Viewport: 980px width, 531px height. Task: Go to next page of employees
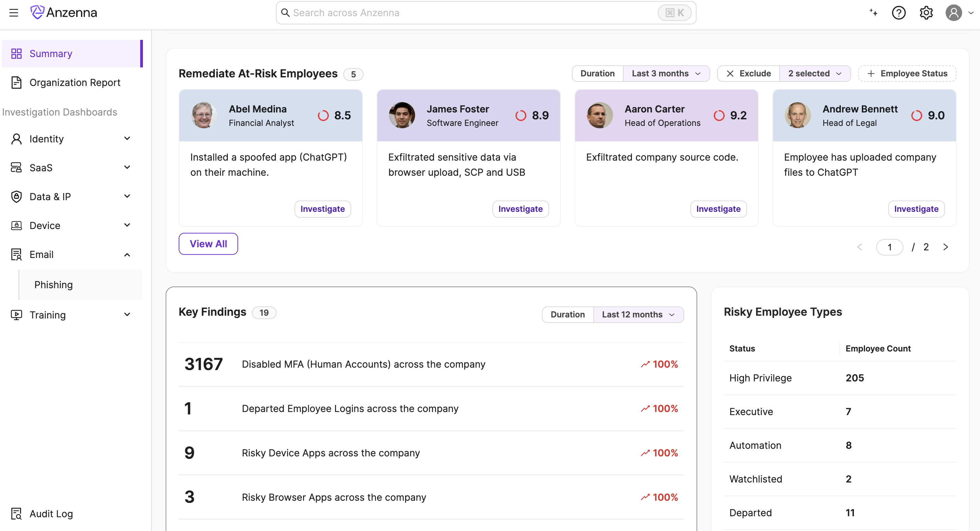pos(945,247)
